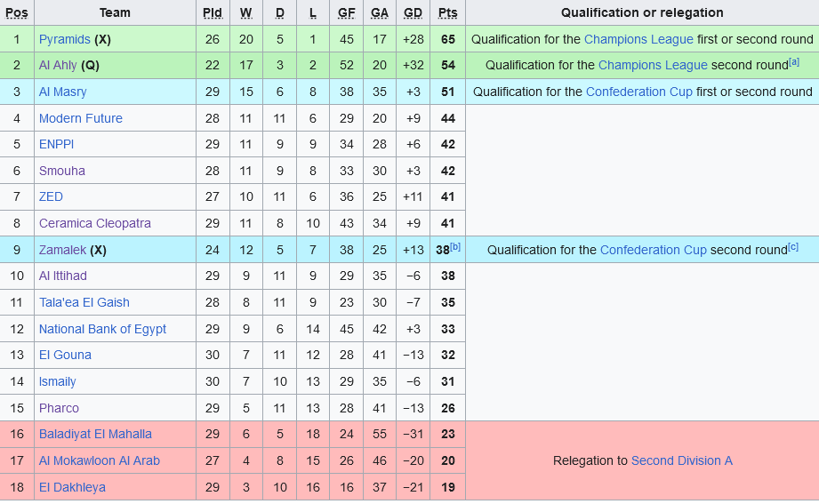Image resolution: width=819 pixels, height=504 pixels.
Task: Open the Al Masry team page
Action: tap(62, 92)
